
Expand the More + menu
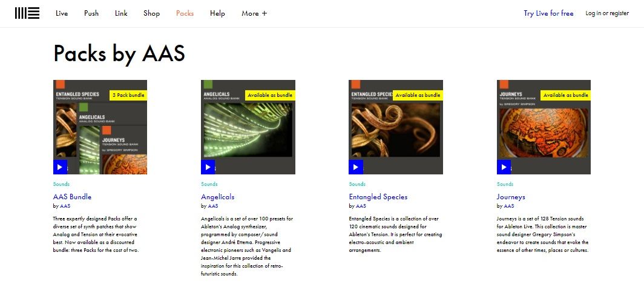pos(254,13)
